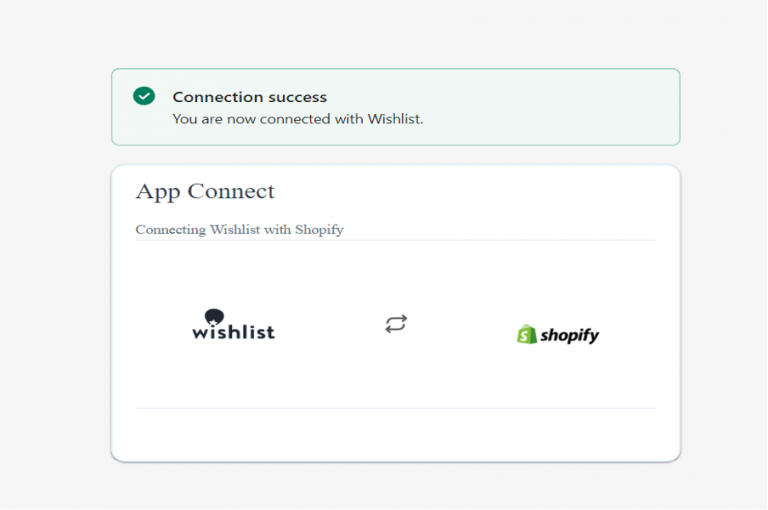Click the green success checkmark icon
This screenshot has width=768, height=510.
click(x=144, y=96)
